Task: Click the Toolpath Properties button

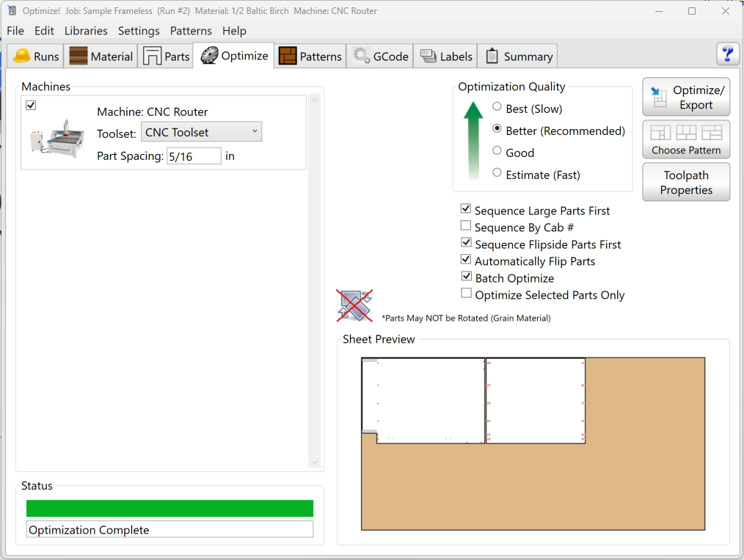Action: point(686,182)
